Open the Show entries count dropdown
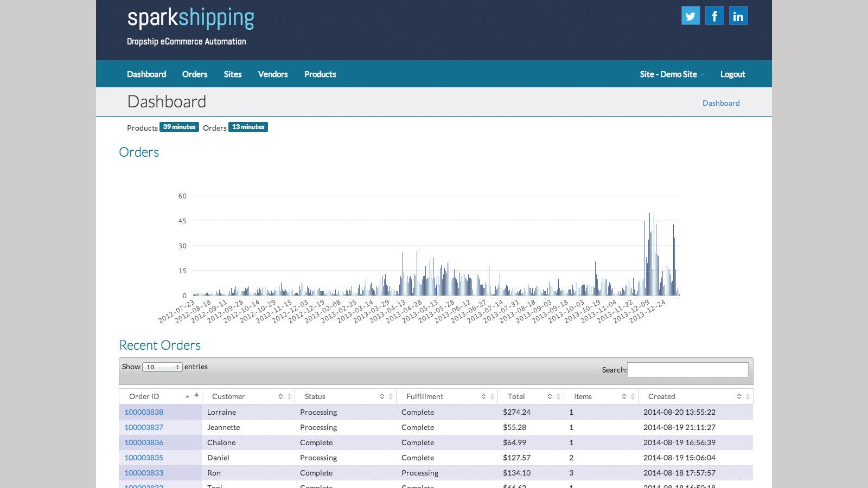 162,367
